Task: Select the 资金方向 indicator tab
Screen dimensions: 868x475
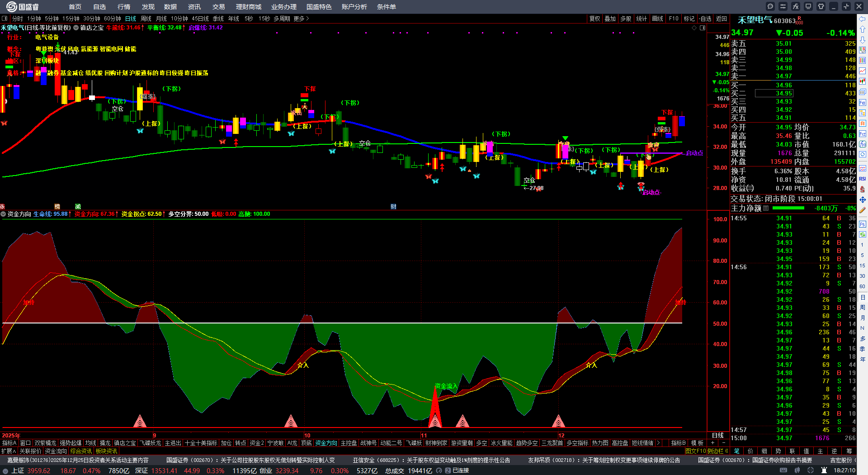Action: coord(326,443)
